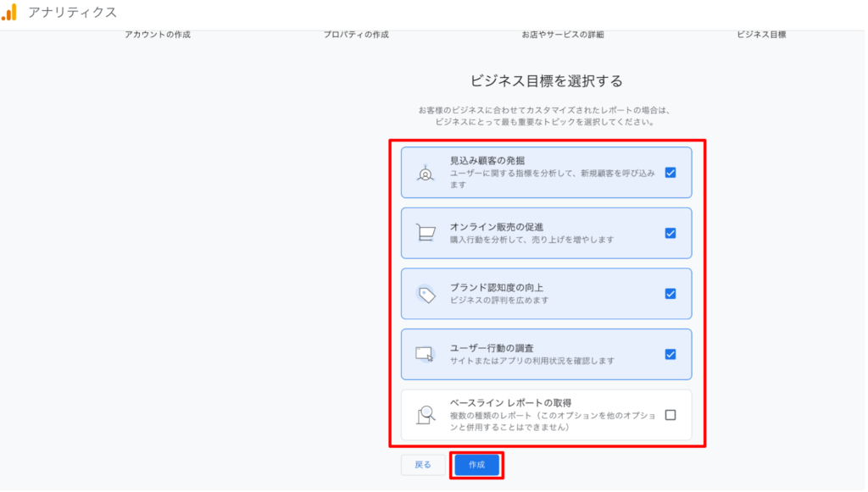
Task: Uncheck the ブランド認知度の向上 checkbox
Action: [x=670, y=294]
